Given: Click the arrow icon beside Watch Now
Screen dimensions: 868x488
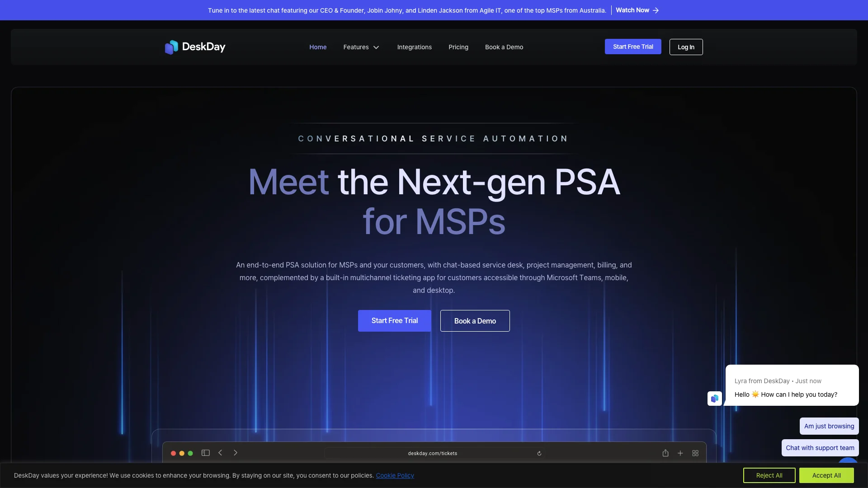Looking at the screenshot, I should pos(656,10).
